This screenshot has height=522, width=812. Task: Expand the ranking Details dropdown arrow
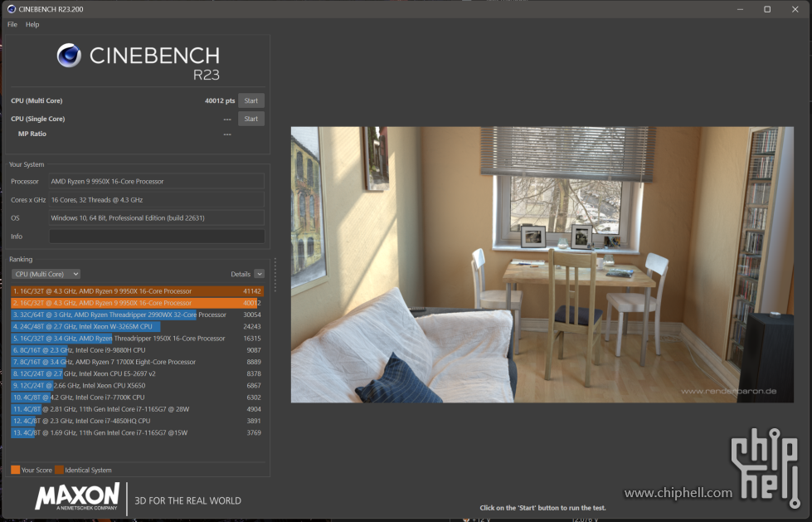click(x=260, y=274)
